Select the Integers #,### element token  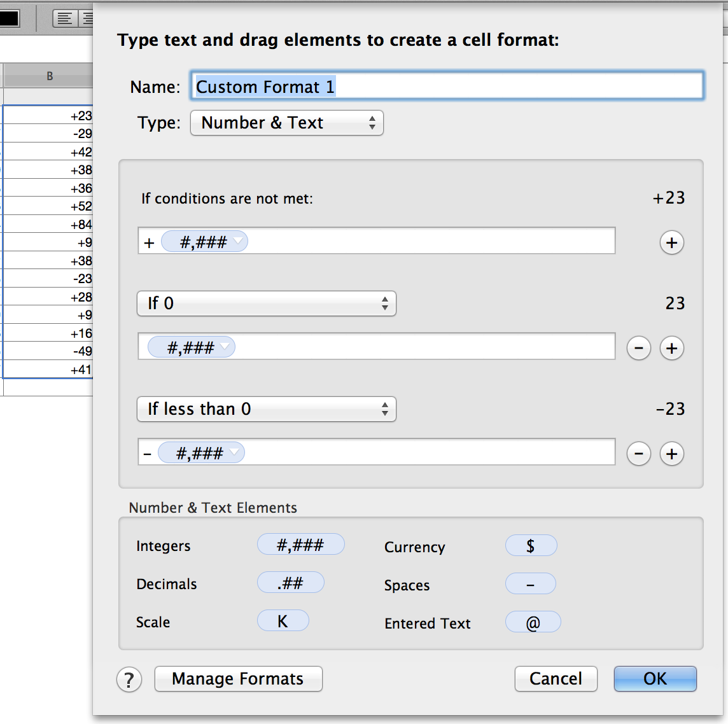pyautogui.click(x=300, y=545)
